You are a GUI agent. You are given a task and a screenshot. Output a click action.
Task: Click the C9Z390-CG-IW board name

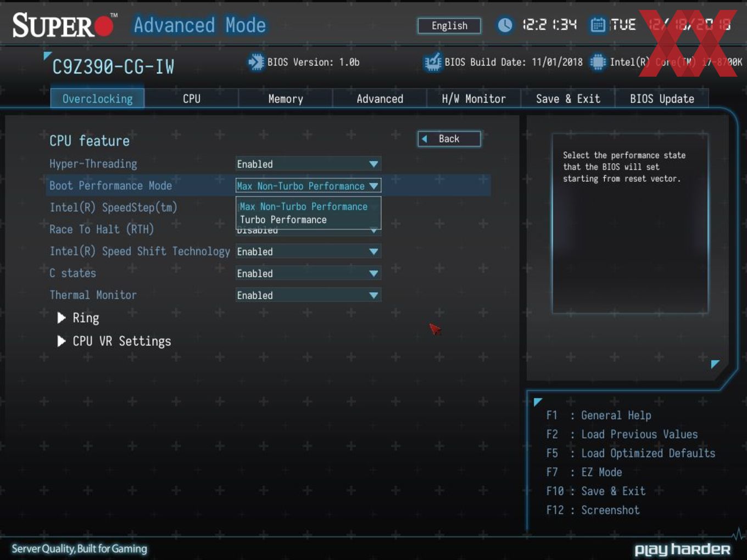[x=113, y=67]
